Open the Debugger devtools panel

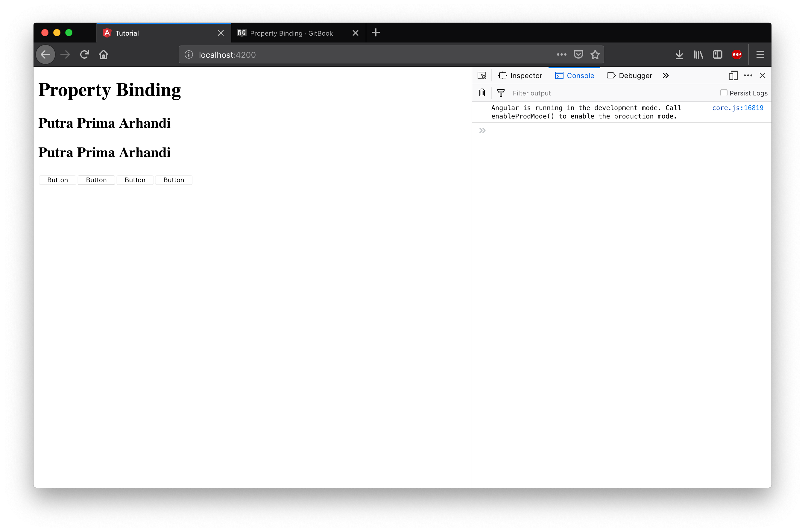pyautogui.click(x=629, y=76)
